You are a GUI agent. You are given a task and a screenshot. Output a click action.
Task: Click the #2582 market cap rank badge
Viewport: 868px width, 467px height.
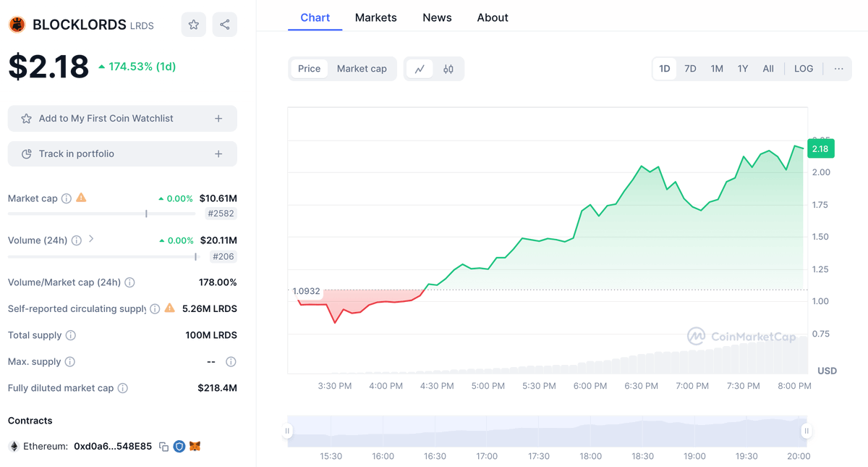coord(221,214)
